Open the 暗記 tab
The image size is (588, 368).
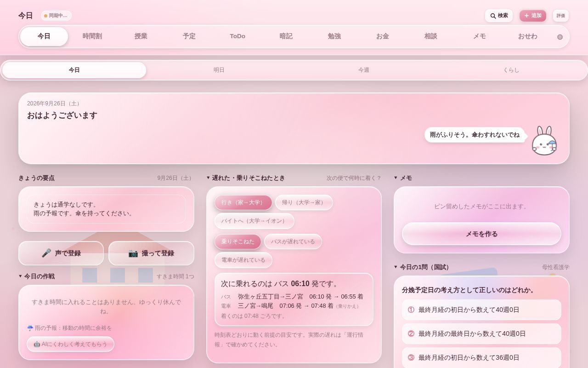click(286, 36)
